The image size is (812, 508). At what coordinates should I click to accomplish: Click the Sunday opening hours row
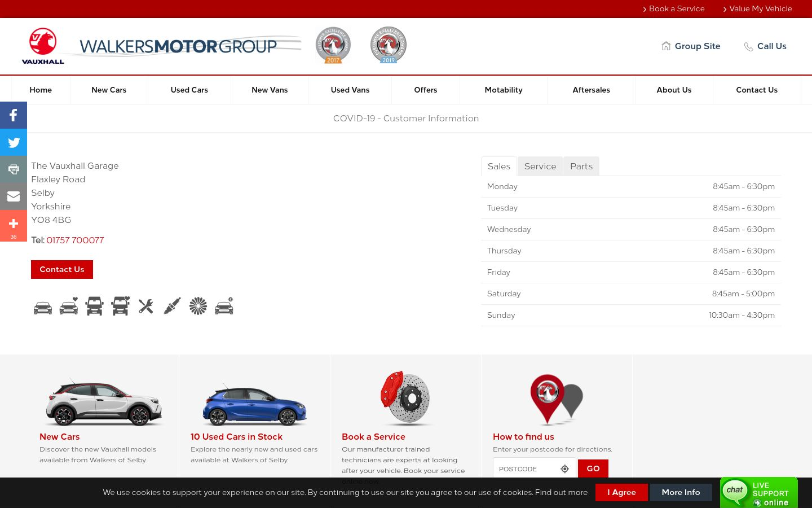(x=631, y=315)
